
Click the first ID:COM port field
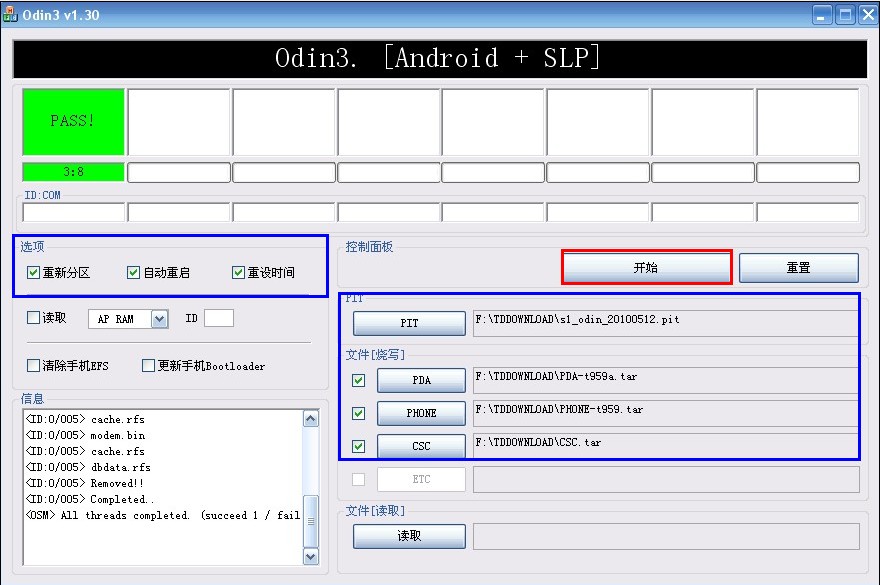tap(74, 212)
